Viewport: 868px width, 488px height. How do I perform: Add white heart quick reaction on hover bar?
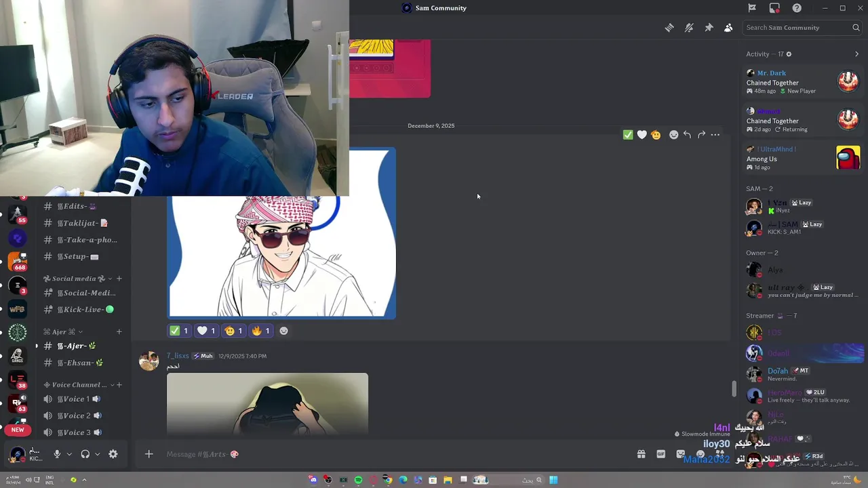click(642, 135)
